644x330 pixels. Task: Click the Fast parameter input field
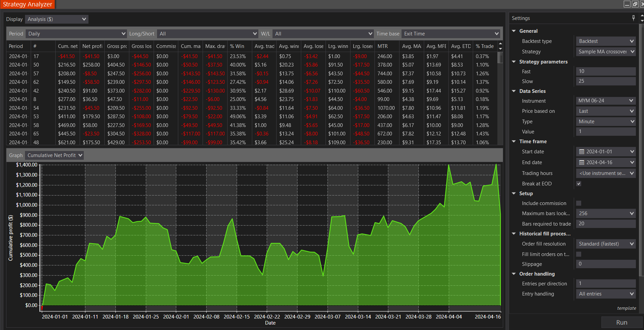606,71
